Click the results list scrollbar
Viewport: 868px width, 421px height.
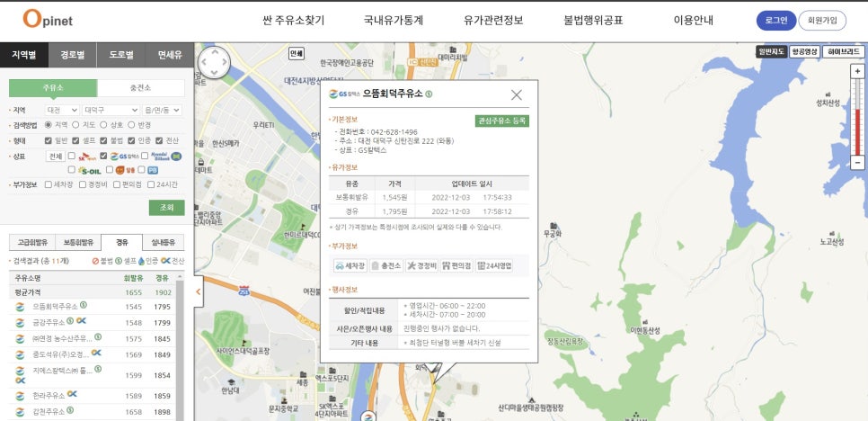tap(180, 346)
